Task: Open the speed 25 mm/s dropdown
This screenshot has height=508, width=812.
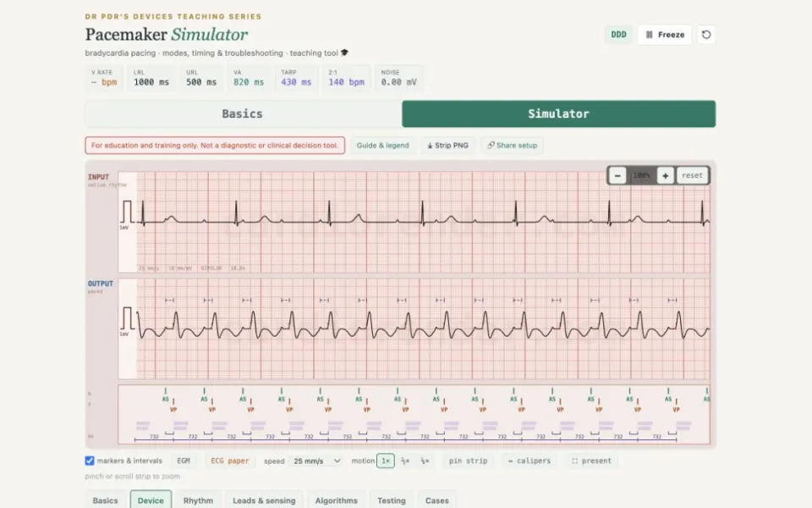Action: tap(317, 461)
